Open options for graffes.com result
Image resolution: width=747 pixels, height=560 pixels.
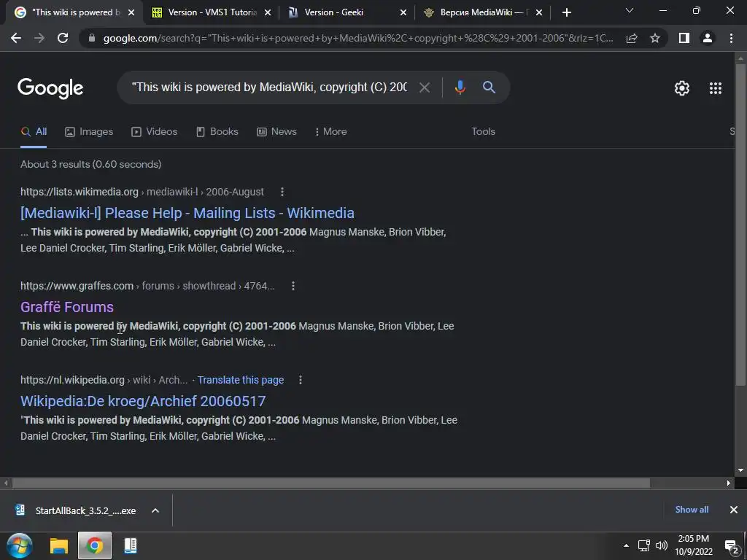[x=293, y=286]
